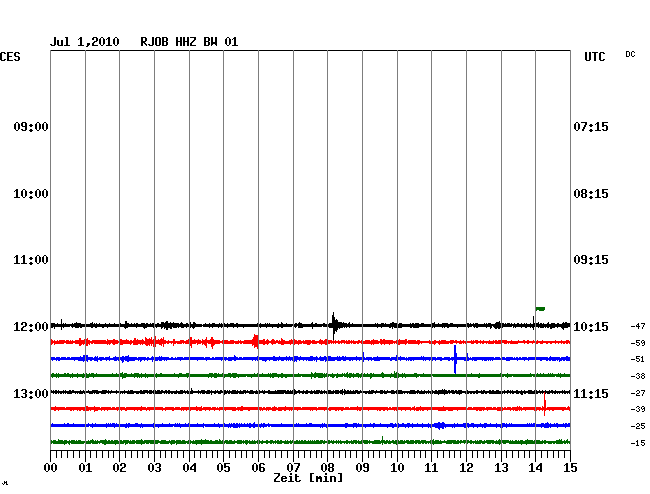Click the red spike after minute 14

(x=545, y=404)
